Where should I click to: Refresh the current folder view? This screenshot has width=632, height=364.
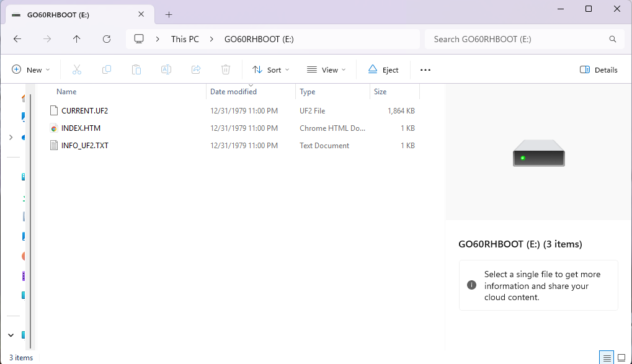[x=107, y=39]
